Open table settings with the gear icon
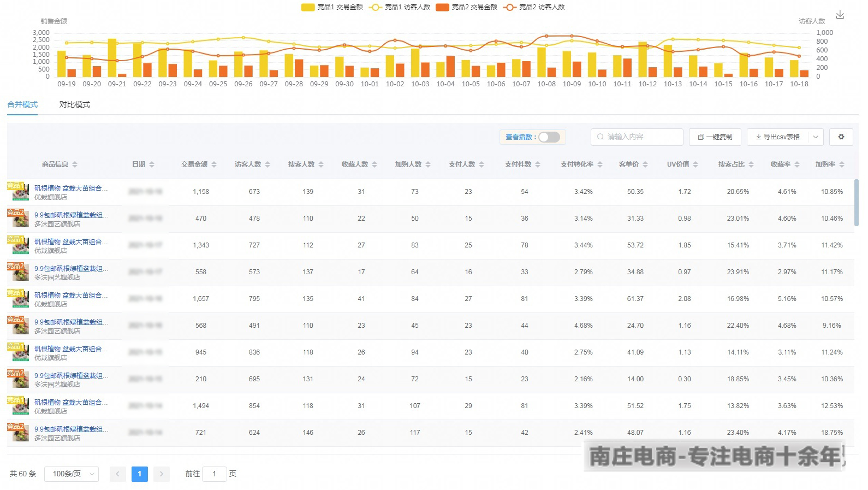Screen dimensions: 868x490 841,137
